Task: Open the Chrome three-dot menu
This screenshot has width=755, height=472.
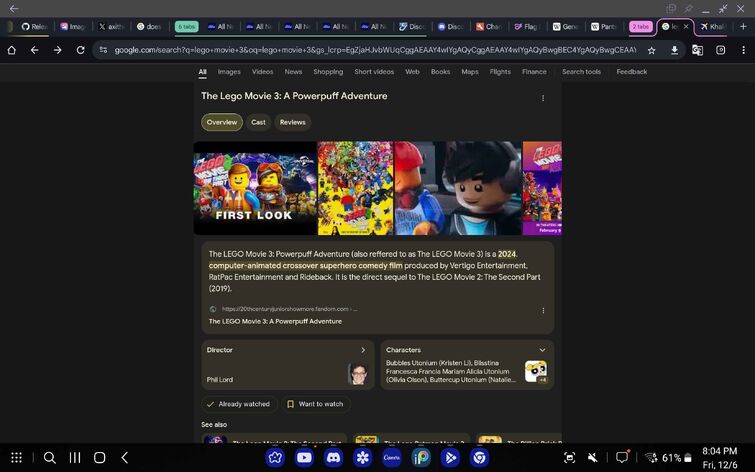Action: click(743, 50)
